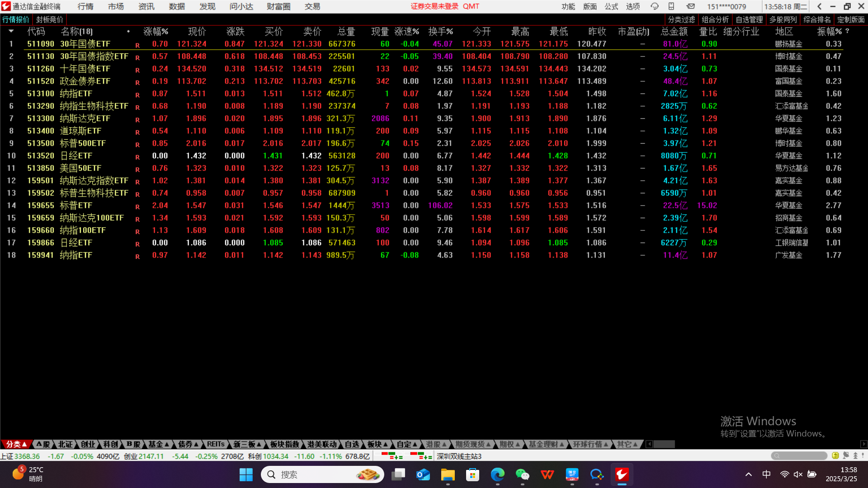The width and height of the screenshot is (868, 488).
Task: Toggle the R marker on 纳指ETF 513100
Action: pyautogui.click(x=137, y=95)
